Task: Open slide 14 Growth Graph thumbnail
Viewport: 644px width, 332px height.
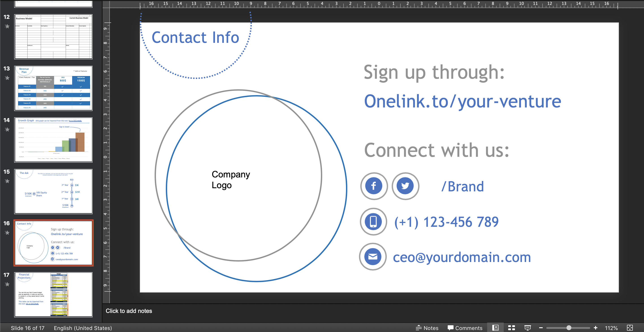Action: coord(54,140)
